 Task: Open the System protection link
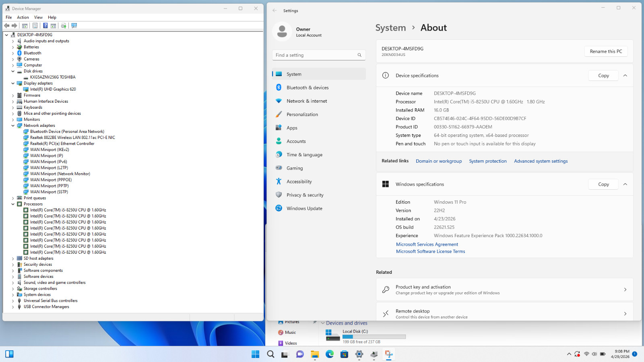pos(488,161)
